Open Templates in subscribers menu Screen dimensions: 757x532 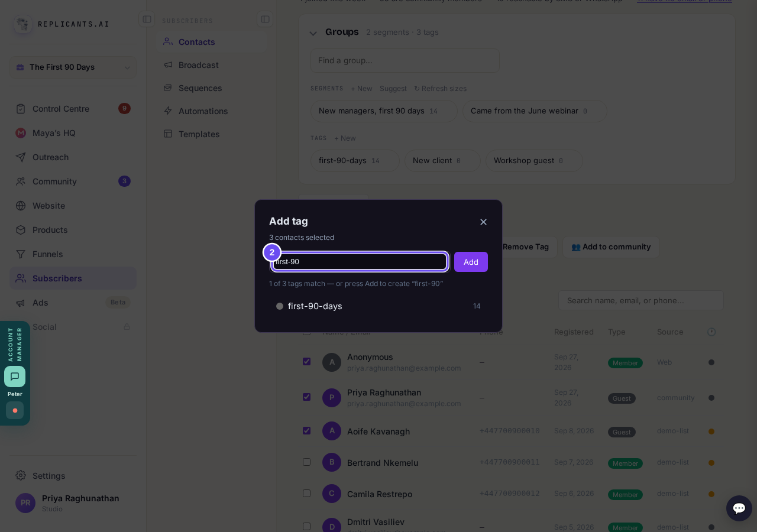(211, 134)
